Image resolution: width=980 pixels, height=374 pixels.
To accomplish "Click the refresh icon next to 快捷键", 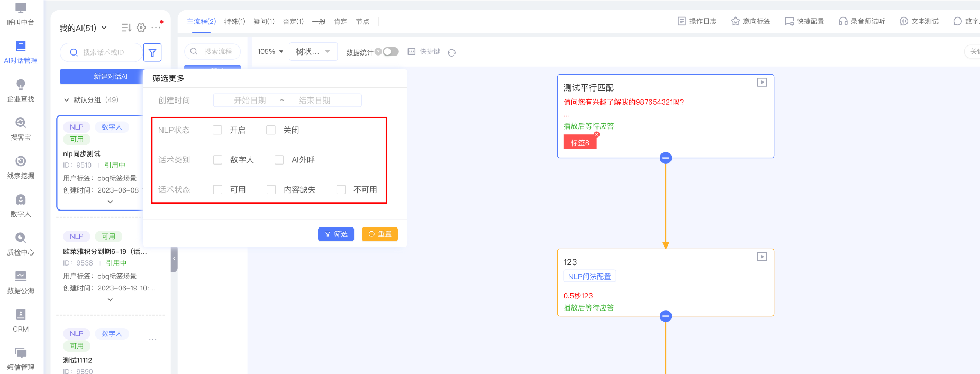I will 451,52.
